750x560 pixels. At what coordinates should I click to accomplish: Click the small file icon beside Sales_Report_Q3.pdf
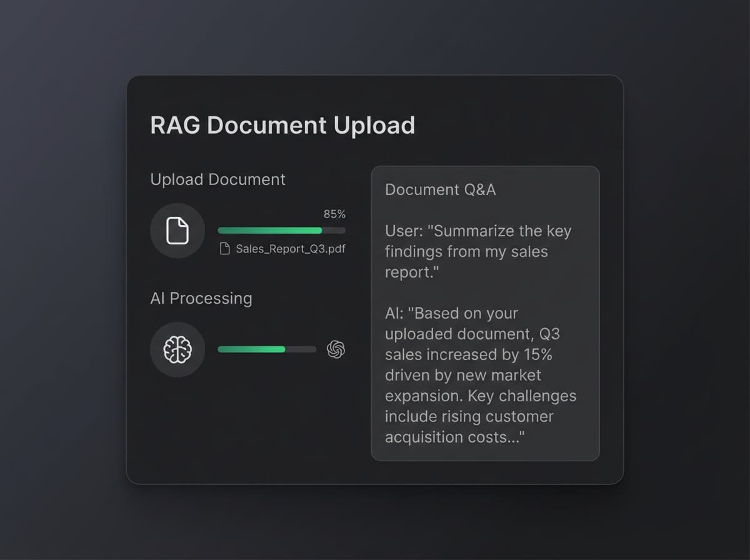tap(224, 248)
